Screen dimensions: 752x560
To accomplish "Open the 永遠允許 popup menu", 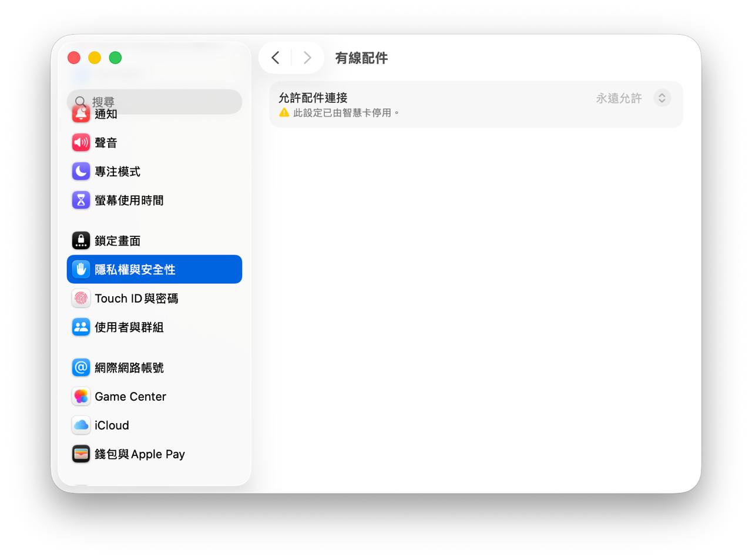I will [x=633, y=98].
